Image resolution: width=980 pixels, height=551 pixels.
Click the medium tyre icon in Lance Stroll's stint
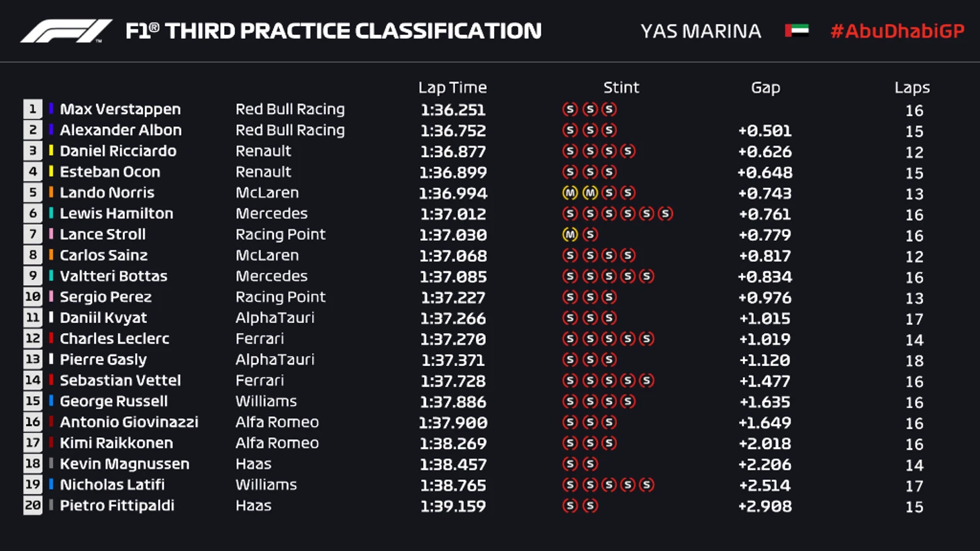coord(570,235)
